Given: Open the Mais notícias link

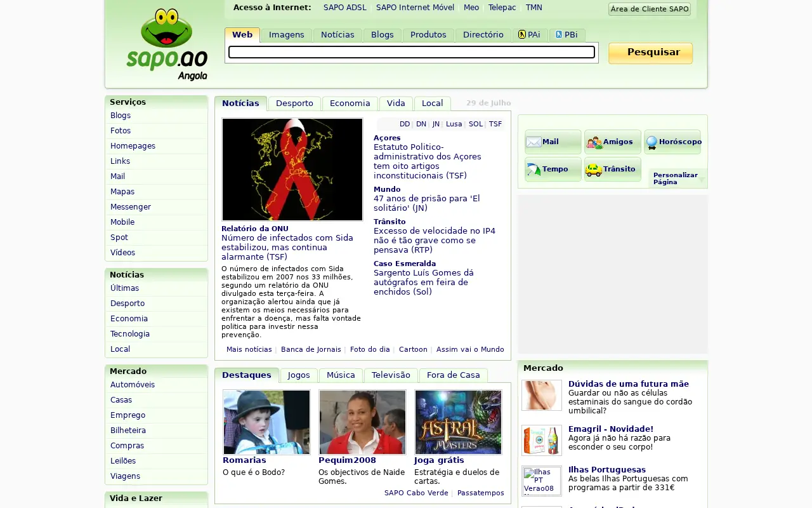Looking at the screenshot, I should [249, 349].
